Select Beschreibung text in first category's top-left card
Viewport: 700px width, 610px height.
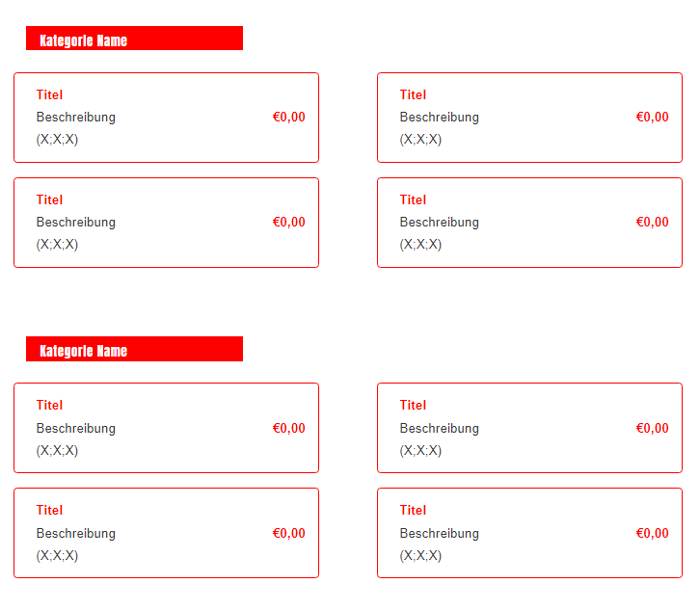(76, 117)
